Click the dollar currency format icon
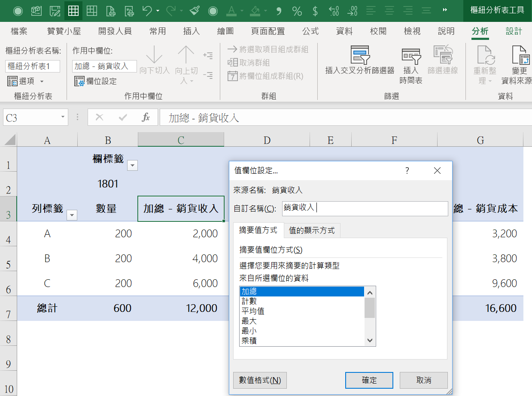 pos(315,11)
